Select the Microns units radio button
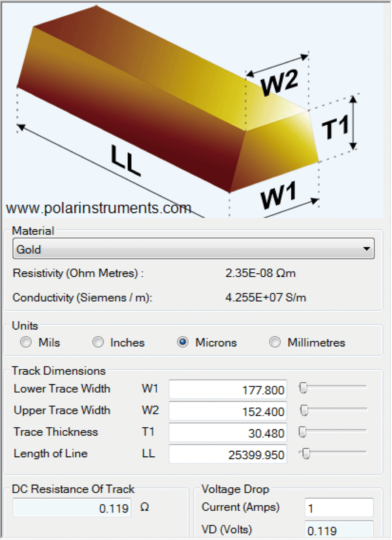 (x=183, y=342)
